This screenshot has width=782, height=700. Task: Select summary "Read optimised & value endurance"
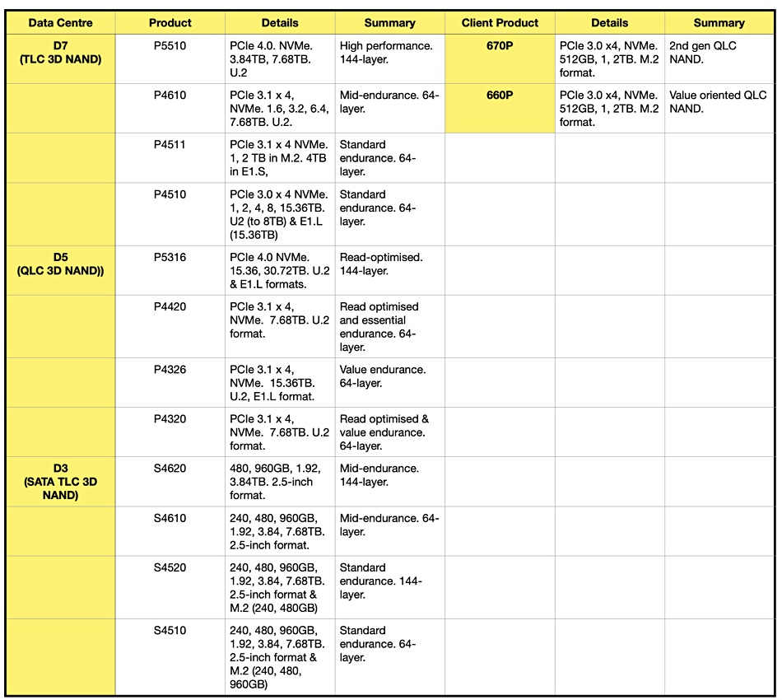[x=390, y=432]
